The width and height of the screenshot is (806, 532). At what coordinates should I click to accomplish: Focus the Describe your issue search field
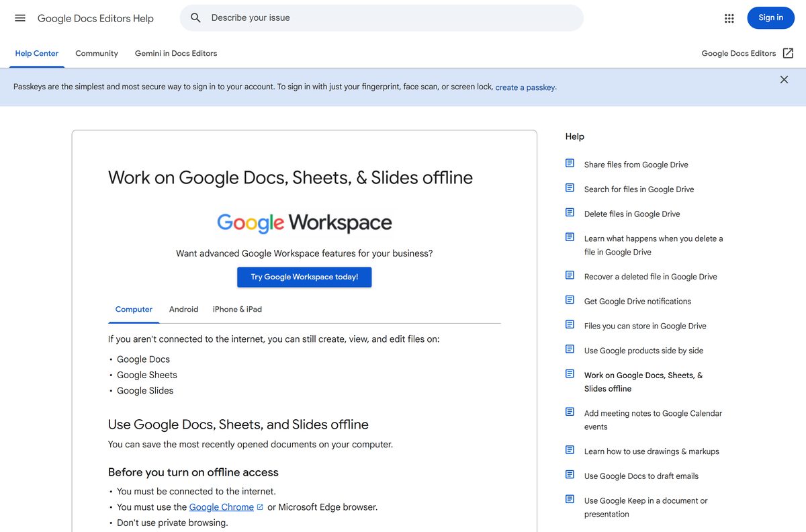click(382, 18)
